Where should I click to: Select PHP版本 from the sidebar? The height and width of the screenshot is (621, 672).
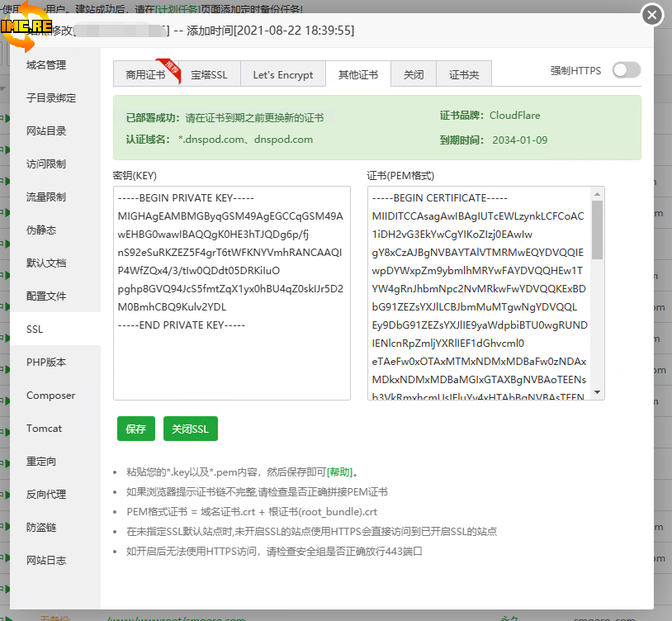click(x=46, y=363)
